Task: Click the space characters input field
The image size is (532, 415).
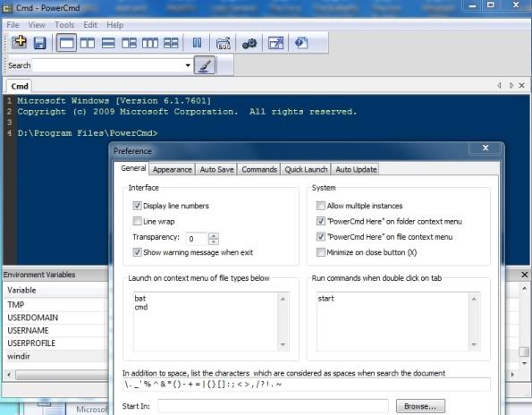Action: (307, 385)
